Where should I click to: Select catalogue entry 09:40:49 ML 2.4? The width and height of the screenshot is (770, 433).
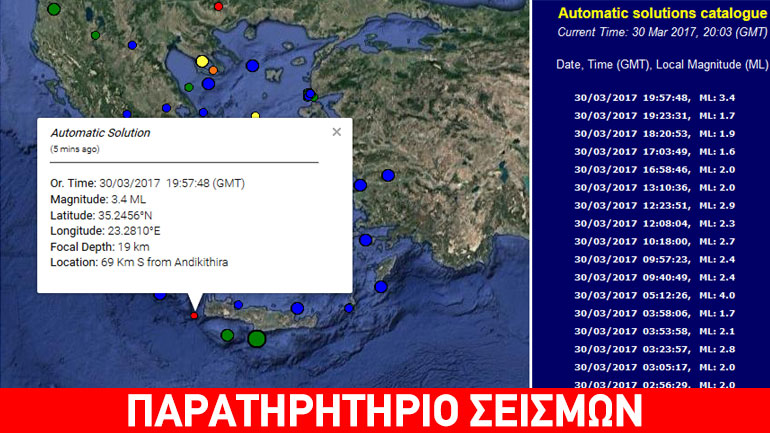tap(655, 277)
